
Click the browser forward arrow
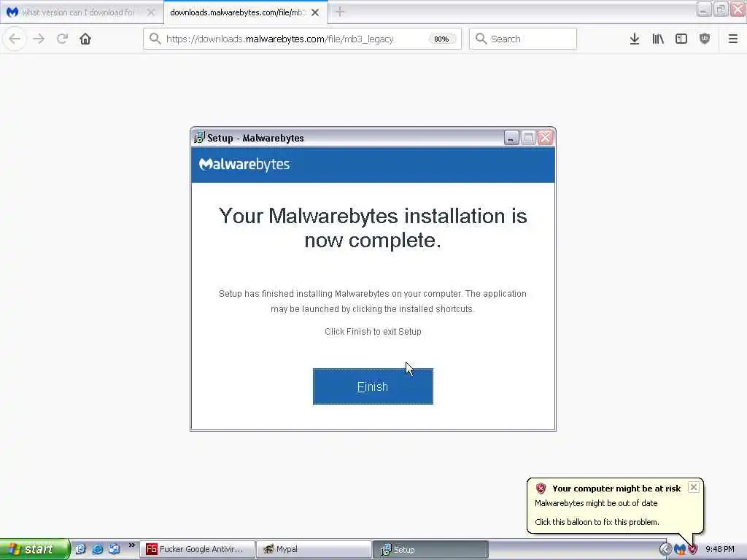pyautogui.click(x=39, y=39)
